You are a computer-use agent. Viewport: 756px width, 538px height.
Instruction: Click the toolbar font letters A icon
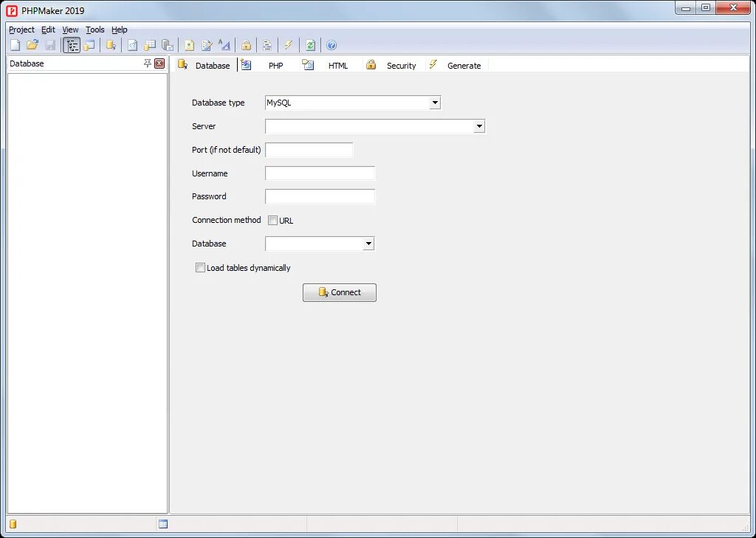224,45
